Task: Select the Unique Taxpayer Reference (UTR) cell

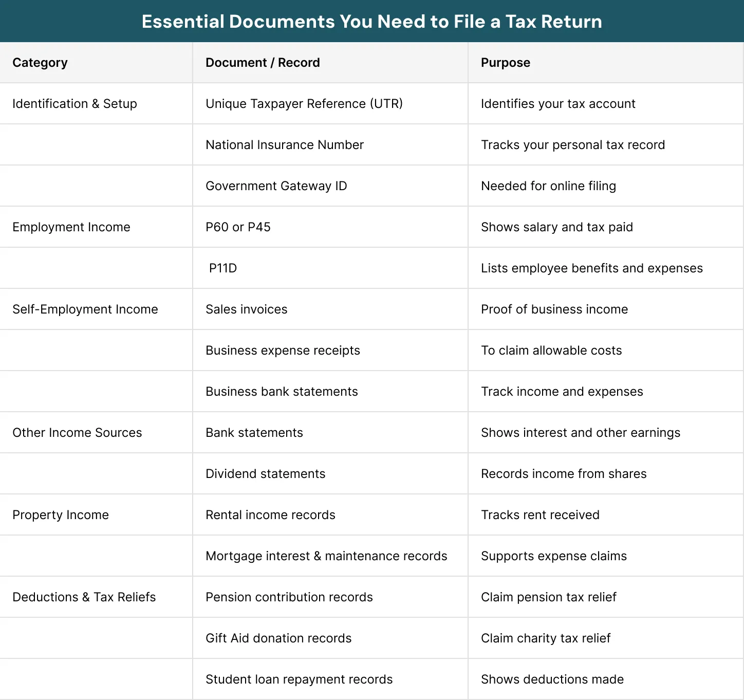Action: (x=304, y=103)
